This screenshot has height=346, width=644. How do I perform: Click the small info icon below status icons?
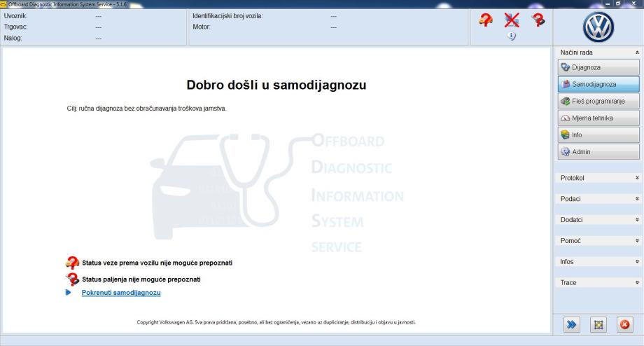(511, 36)
